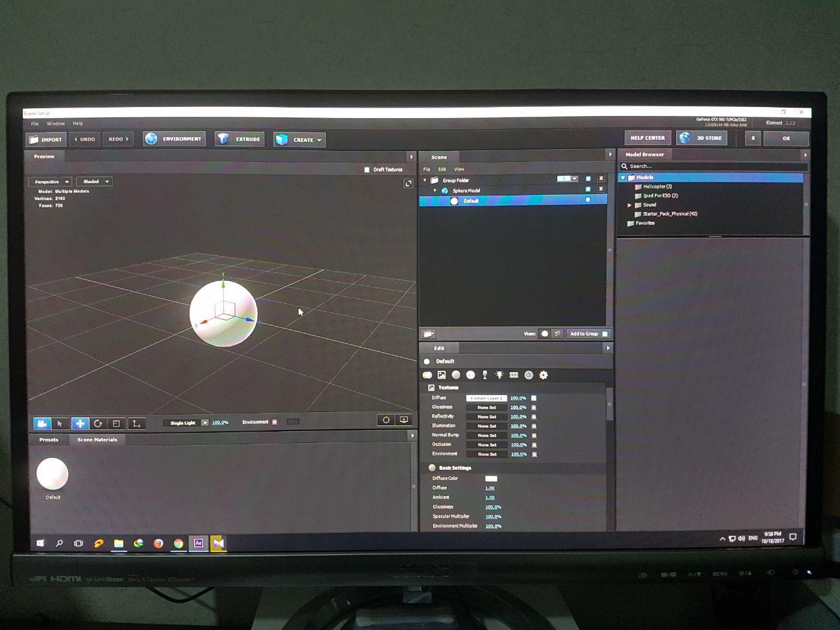Toggle the Normal Bump texture checkbox

pyautogui.click(x=534, y=435)
